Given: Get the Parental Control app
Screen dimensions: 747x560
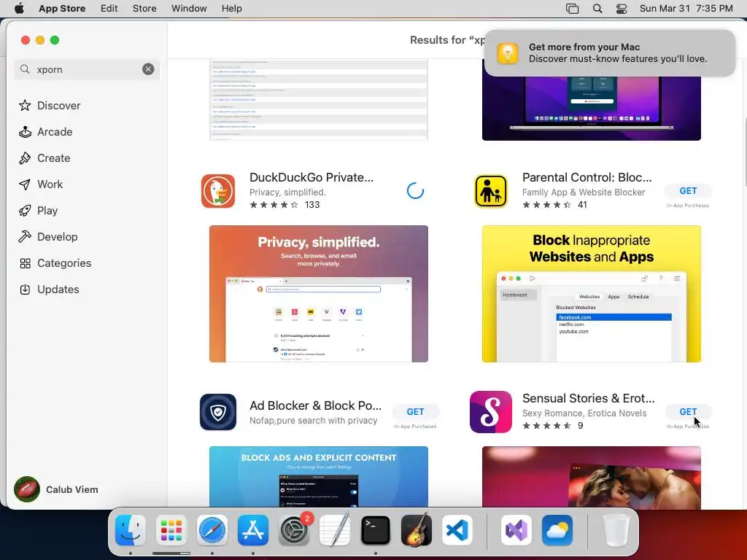Looking at the screenshot, I should (x=688, y=191).
